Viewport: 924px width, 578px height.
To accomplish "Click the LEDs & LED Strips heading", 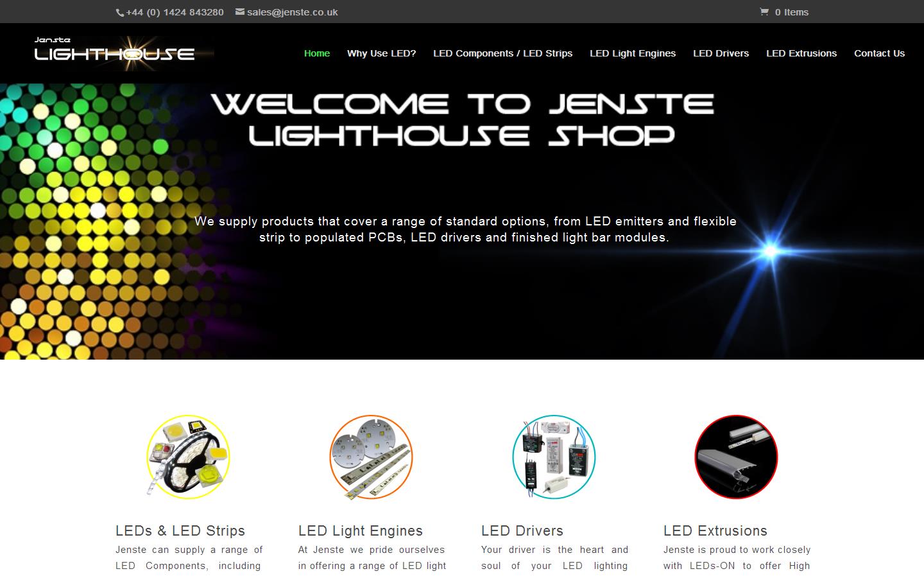I will pyautogui.click(x=180, y=531).
